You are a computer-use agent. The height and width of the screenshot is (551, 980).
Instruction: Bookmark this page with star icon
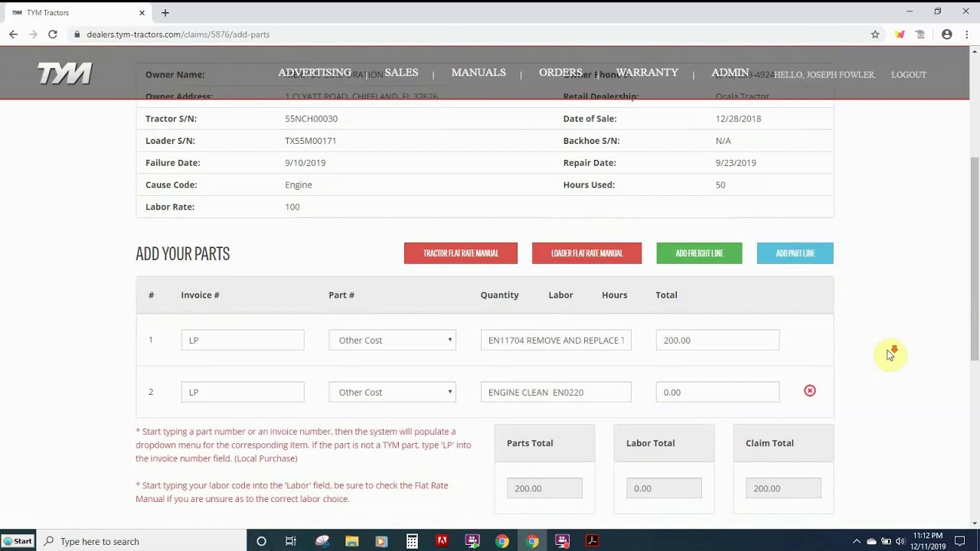[x=875, y=34]
